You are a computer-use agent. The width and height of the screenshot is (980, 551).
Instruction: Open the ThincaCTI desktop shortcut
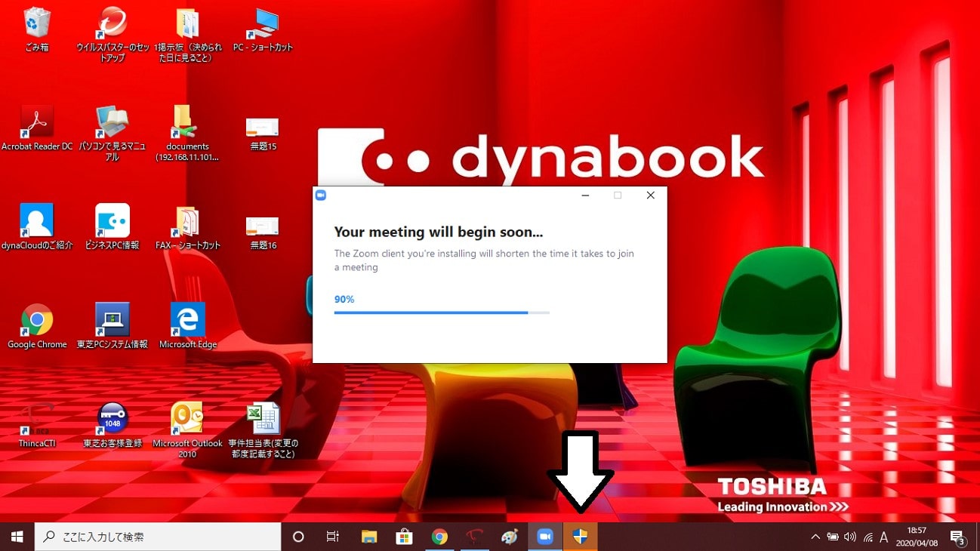[x=36, y=425]
